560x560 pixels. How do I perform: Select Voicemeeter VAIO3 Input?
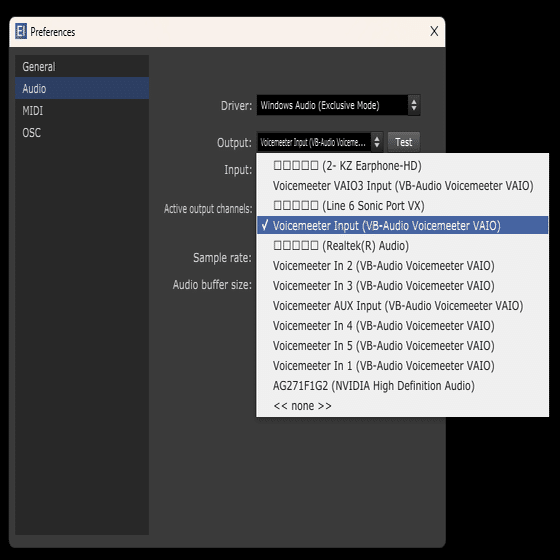pos(402,186)
